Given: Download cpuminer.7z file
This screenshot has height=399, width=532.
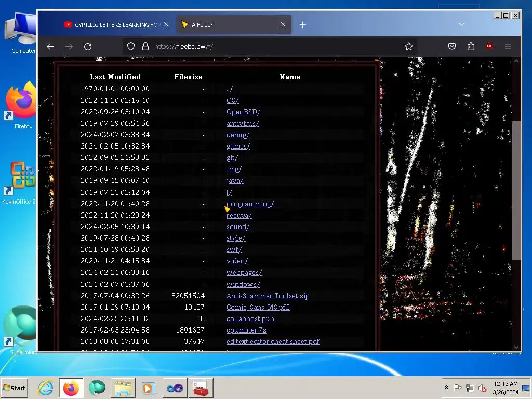Looking at the screenshot, I should coord(246,330).
